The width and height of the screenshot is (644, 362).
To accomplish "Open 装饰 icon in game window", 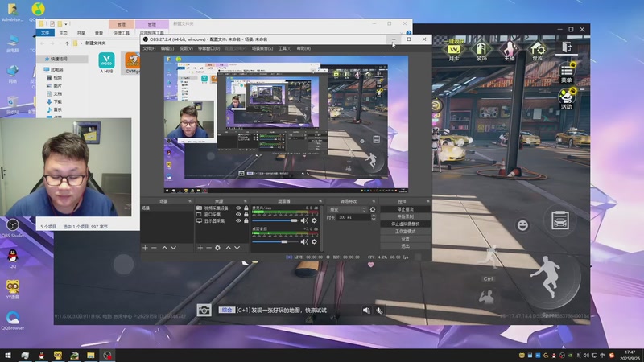I will point(481,51).
